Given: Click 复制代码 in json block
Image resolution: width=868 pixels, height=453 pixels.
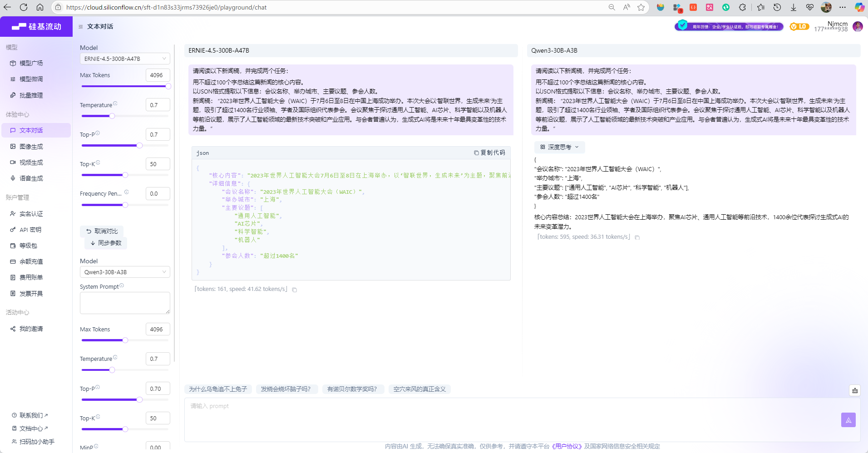Looking at the screenshot, I should click(489, 153).
